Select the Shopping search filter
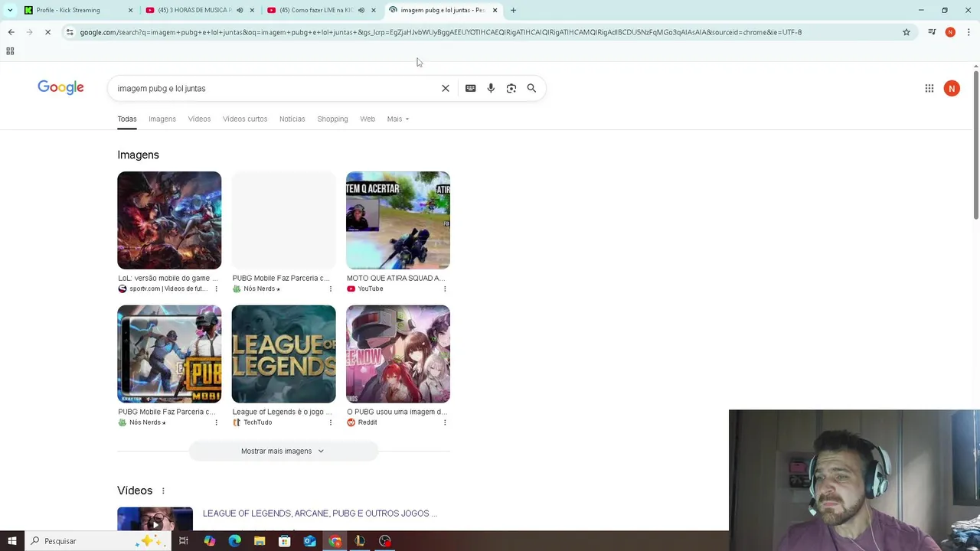The width and height of the screenshot is (980, 551). pyautogui.click(x=332, y=119)
